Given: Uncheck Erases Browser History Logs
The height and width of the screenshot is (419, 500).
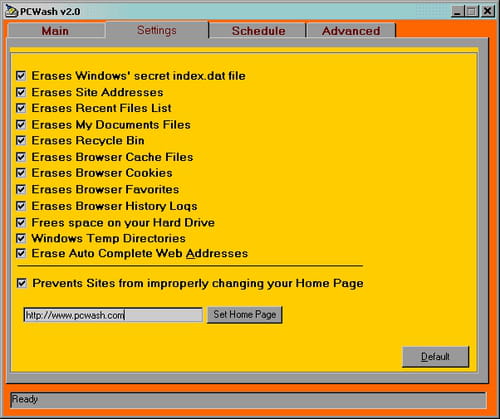Looking at the screenshot, I should [21, 206].
